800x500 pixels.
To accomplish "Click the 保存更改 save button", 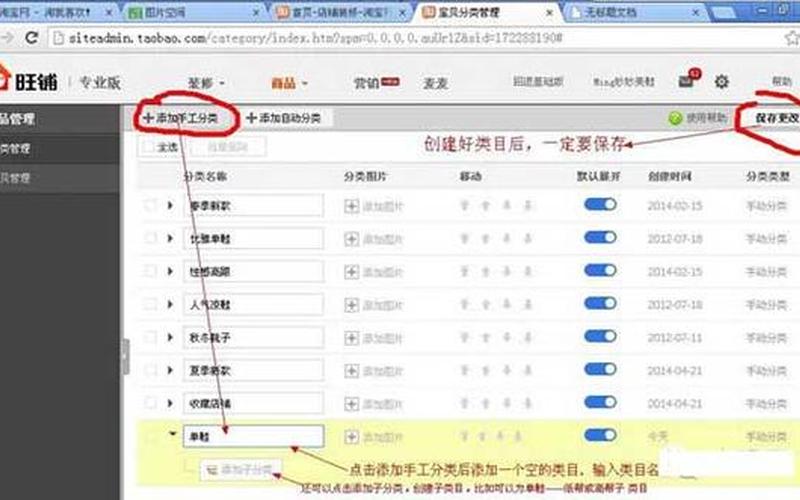I will 777,118.
